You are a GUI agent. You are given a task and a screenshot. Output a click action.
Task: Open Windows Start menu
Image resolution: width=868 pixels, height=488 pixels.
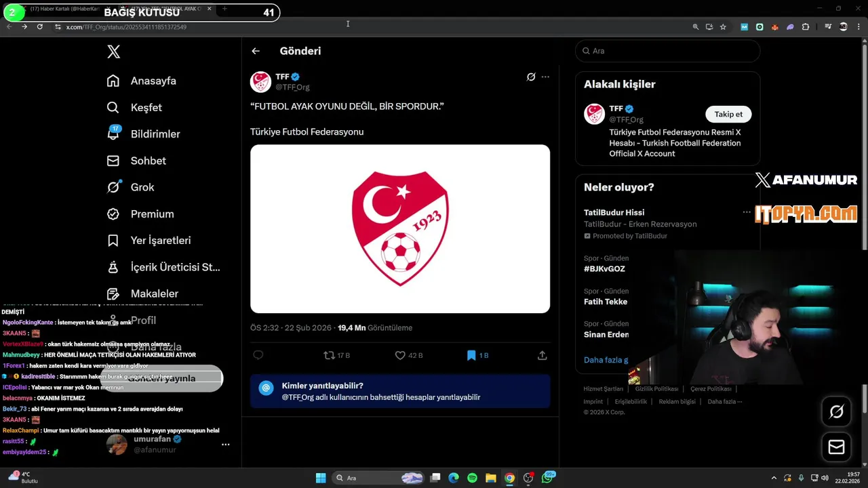pos(321,478)
